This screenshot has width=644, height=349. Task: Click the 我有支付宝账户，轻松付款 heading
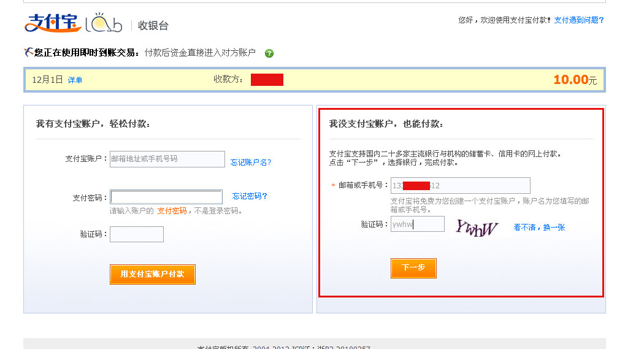[x=93, y=123]
